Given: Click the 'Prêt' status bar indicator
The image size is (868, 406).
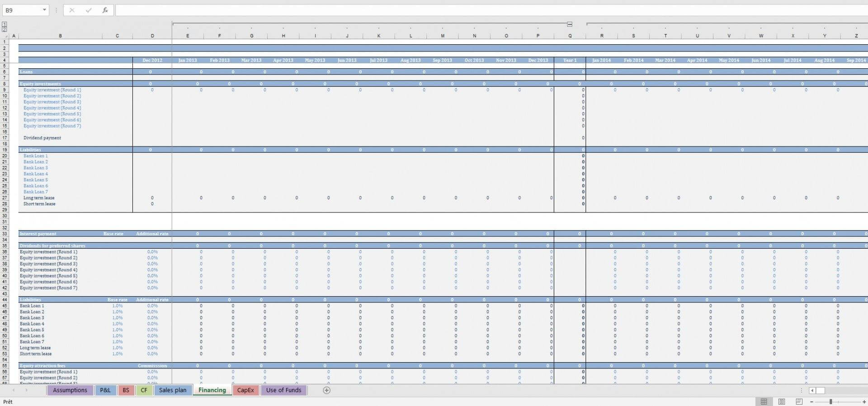Looking at the screenshot, I should tap(8, 401).
